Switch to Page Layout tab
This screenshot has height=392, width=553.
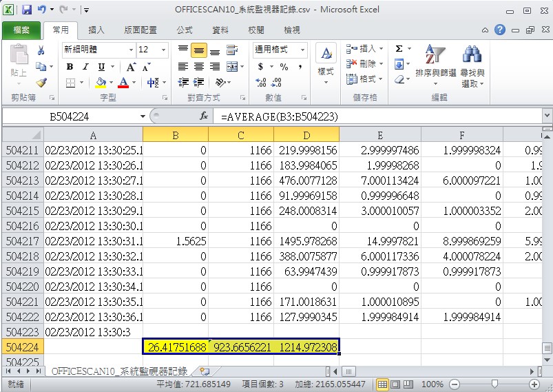140,30
